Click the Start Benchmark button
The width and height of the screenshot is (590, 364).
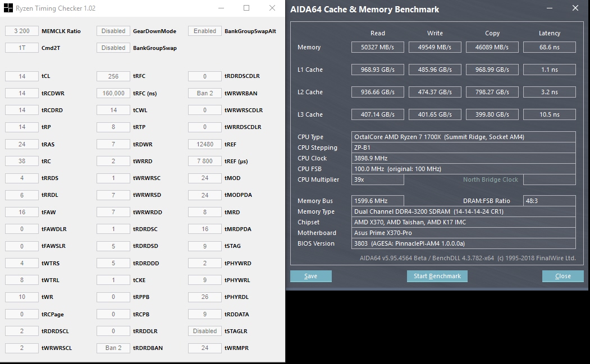tap(437, 276)
